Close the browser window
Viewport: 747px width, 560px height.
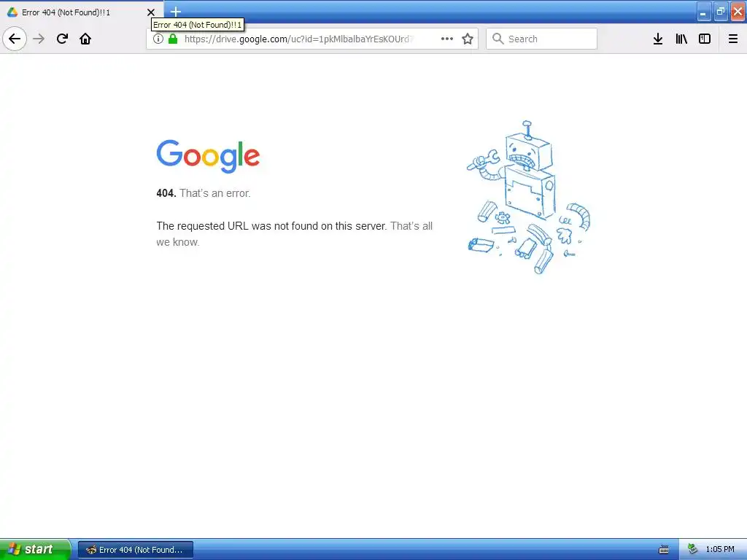click(x=738, y=12)
